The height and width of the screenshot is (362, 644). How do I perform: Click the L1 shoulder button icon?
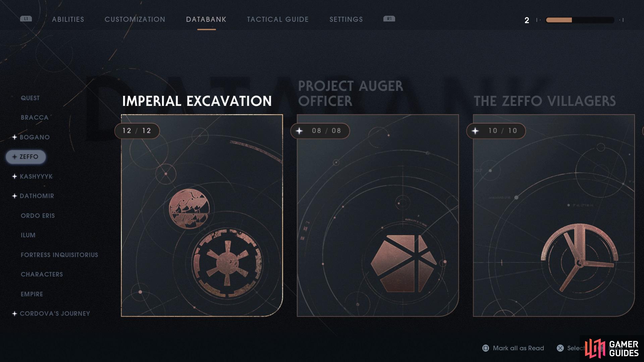point(26,19)
